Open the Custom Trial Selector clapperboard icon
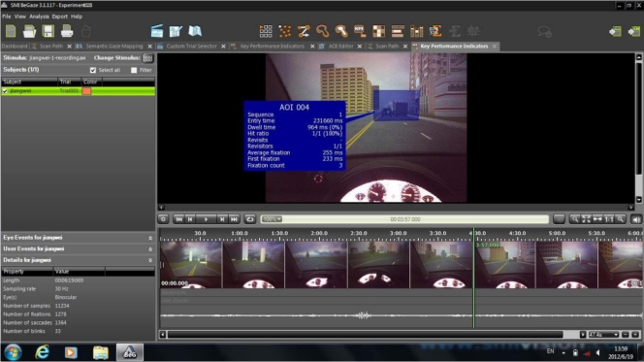Screen dimensions: 644x362 (x=157, y=31)
